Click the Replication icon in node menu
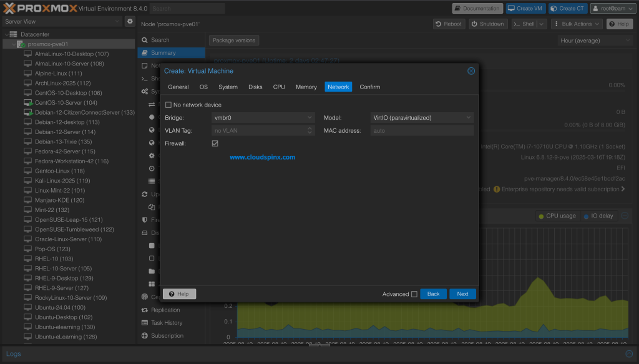Image resolution: width=639 pixels, height=364 pixels. point(145,310)
